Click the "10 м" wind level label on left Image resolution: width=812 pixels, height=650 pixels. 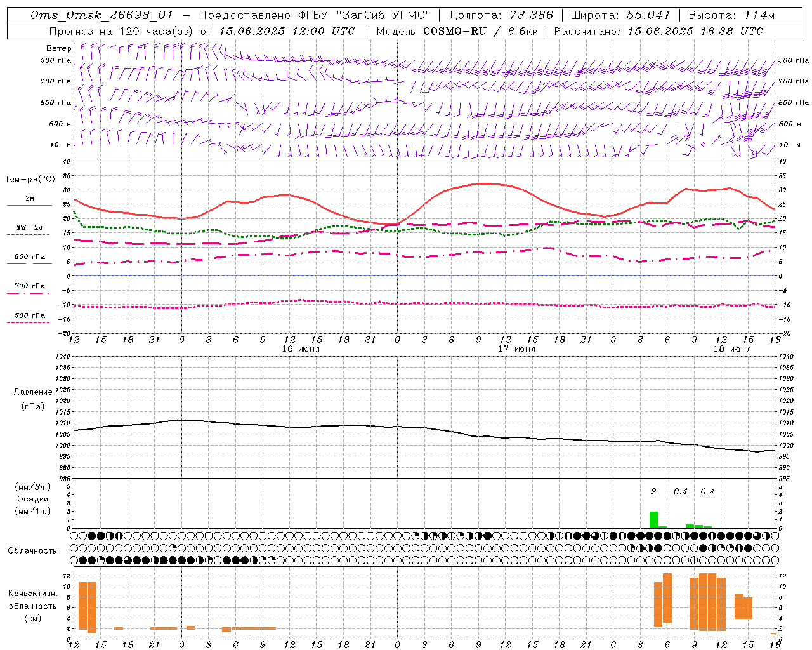pyautogui.click(x=61, y=145)
